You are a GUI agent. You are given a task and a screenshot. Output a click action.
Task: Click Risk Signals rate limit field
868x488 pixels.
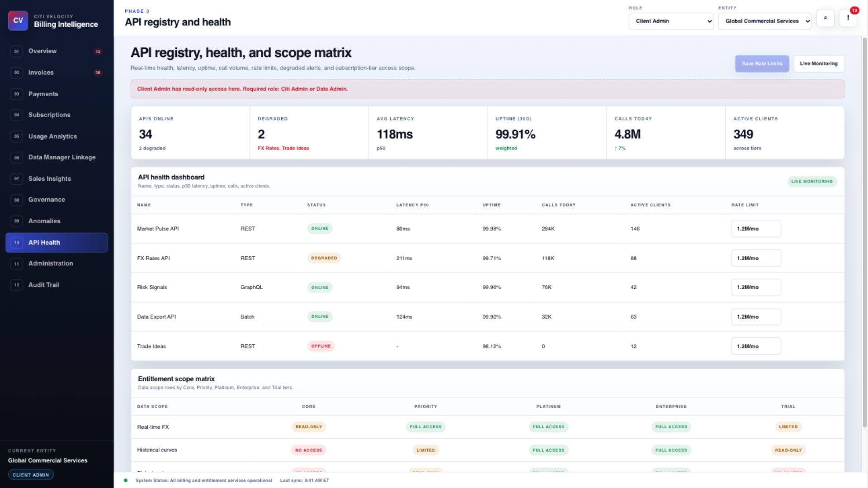pos(756,287)
